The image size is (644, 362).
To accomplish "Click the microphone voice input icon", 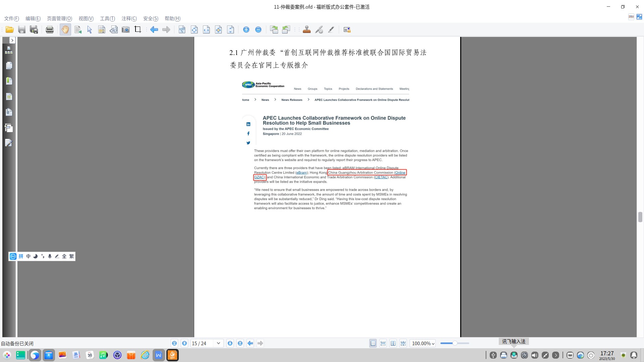I will tap(50, 256).
